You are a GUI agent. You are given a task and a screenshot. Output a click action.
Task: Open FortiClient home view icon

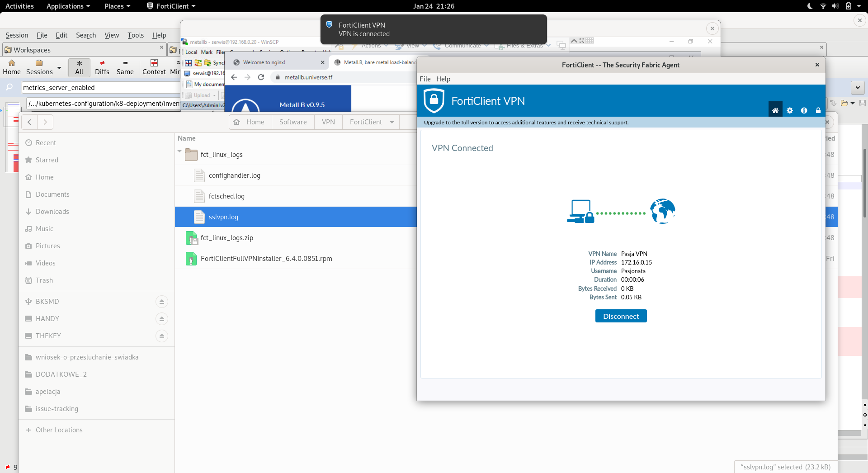pos(775,110)
